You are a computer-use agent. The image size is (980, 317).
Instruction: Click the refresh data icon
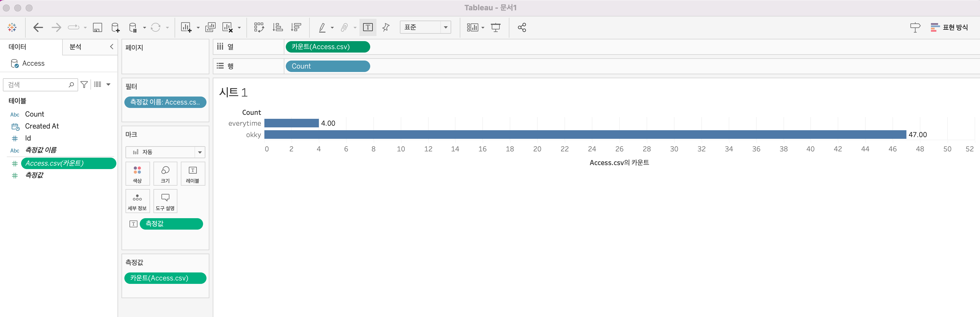(x=156, y=27)
